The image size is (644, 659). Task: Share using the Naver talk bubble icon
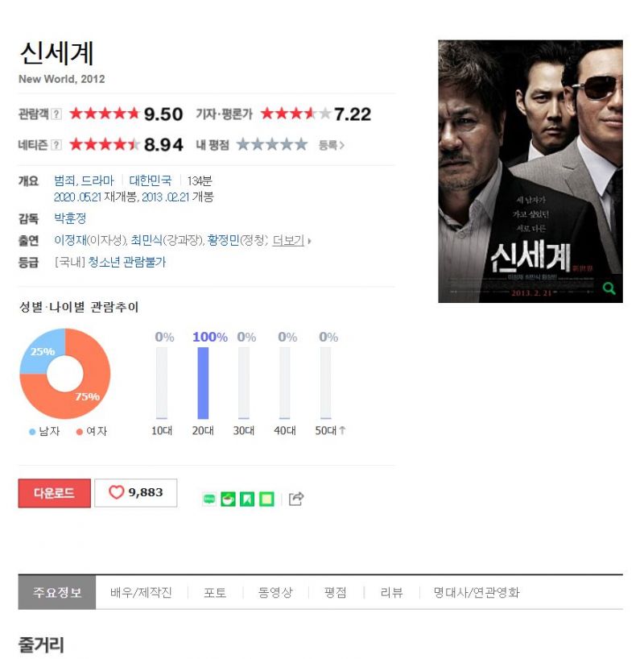[209, 499]
